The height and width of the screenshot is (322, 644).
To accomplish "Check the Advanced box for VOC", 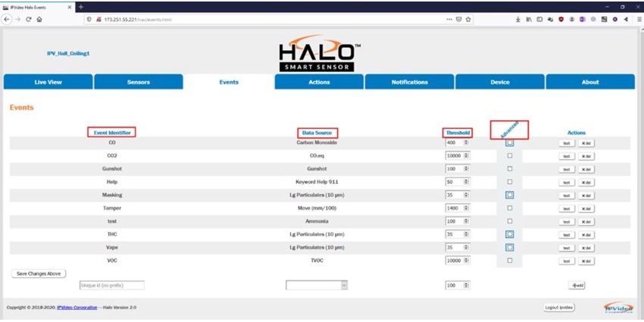I will [x=510, y=261].
